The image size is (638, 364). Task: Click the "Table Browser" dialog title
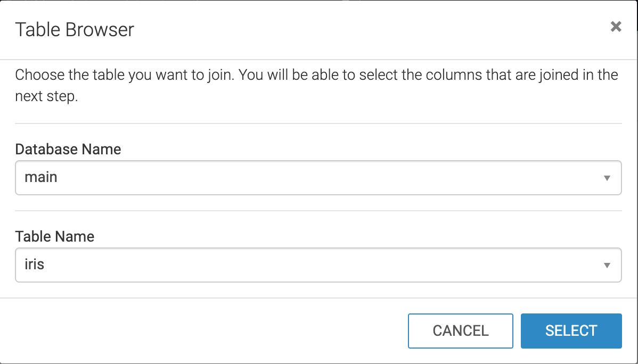click(x=75, y=29)
